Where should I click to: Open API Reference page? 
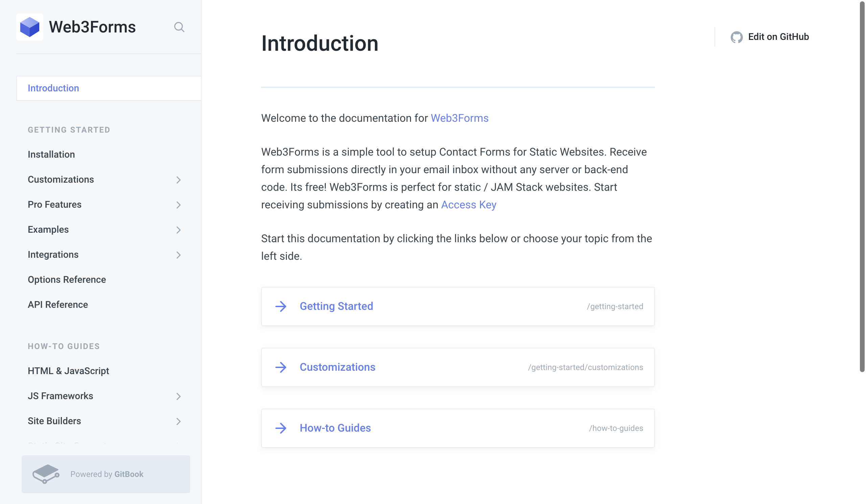click(58, 305)
